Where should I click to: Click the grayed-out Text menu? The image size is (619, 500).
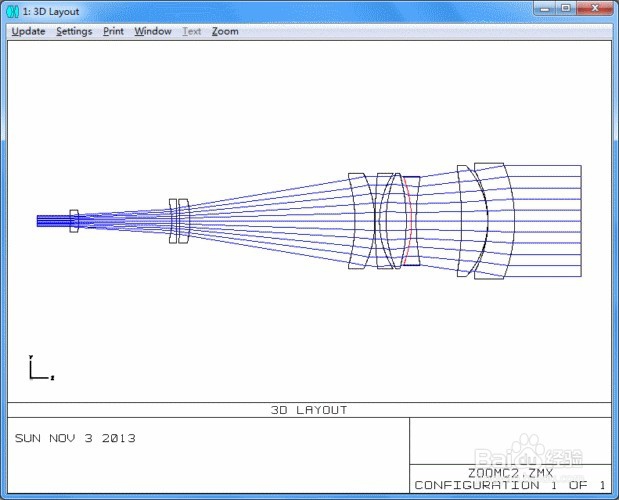[x=191, y=31]
